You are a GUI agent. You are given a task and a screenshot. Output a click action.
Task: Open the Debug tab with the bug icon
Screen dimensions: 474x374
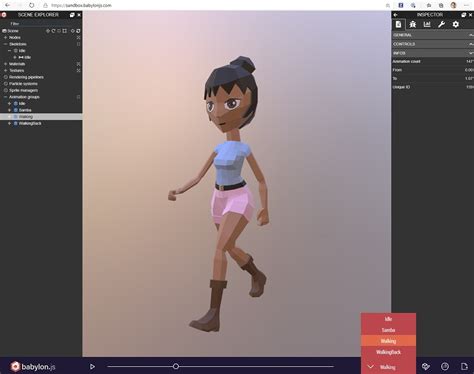[x=413, y=24]
